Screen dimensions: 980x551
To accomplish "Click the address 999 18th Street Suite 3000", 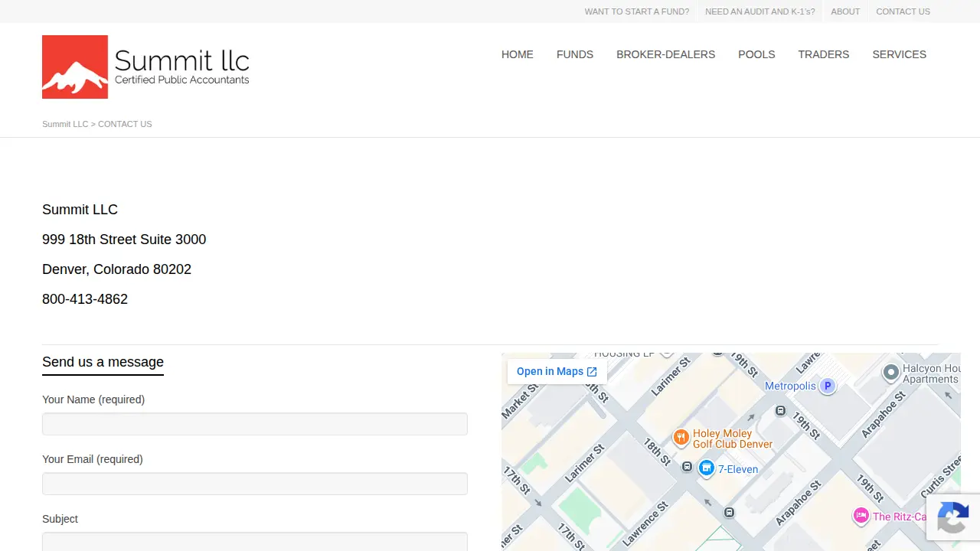I will 124,240.
